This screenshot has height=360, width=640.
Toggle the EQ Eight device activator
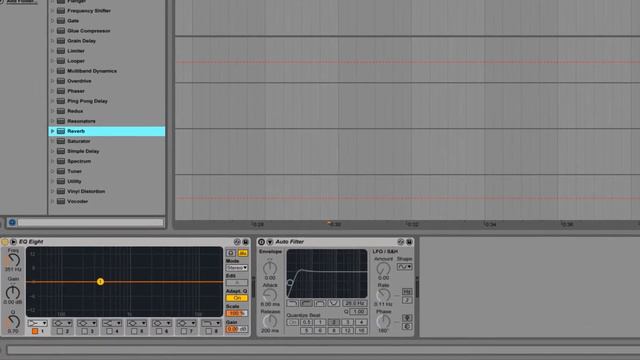coord(5,242)
